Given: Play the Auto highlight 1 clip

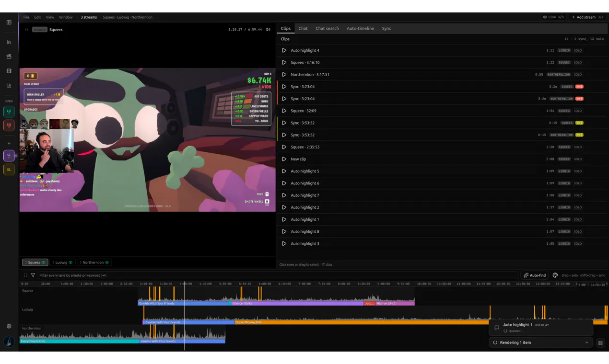Looking at the screenshot, I should pos(284,219).
